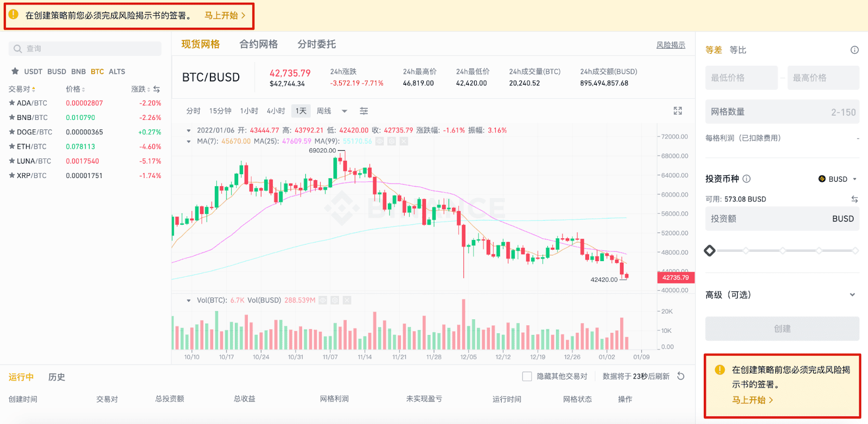Click the search magnifier icon
The width and height of the screenshot is (868, 424).
pyautogui.click(x=18, y=49)
